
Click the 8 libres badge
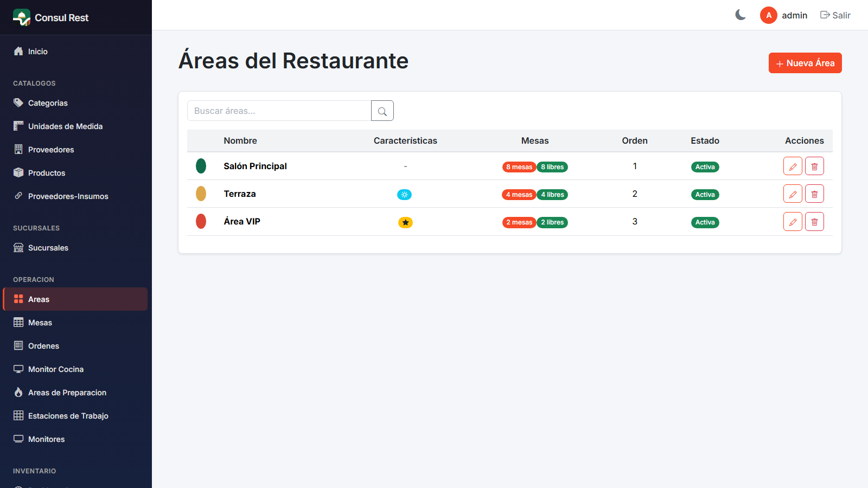[x=552, y=167]
